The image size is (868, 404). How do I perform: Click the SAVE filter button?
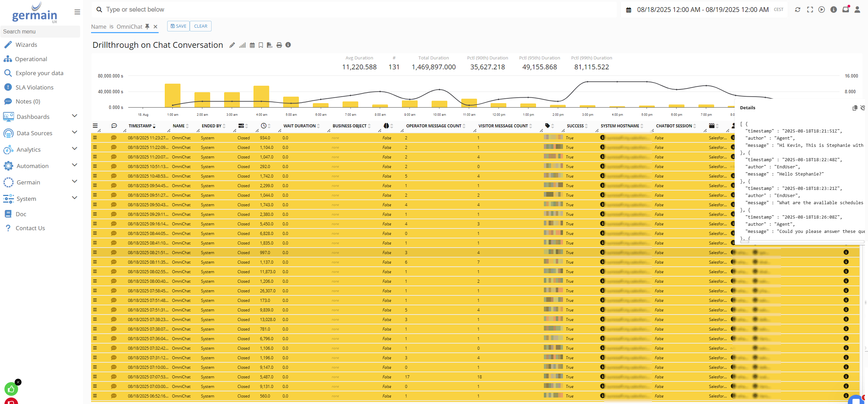tap(178, 26)
